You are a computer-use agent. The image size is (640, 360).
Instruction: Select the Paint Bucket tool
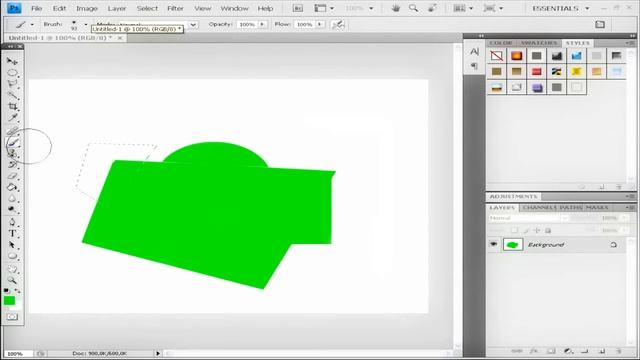12,187
